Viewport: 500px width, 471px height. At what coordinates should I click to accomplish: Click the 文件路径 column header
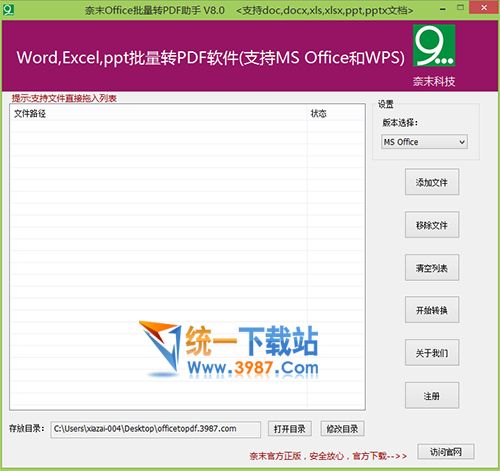[x=159, y=114]
